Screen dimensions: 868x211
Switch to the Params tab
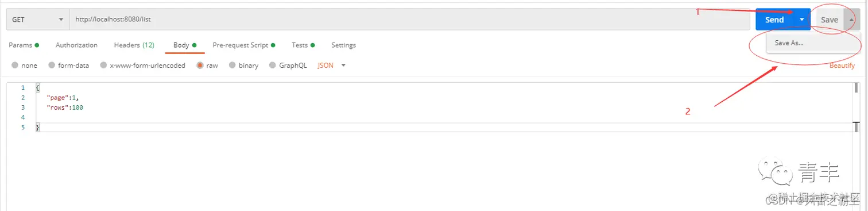tap(24, 45)
